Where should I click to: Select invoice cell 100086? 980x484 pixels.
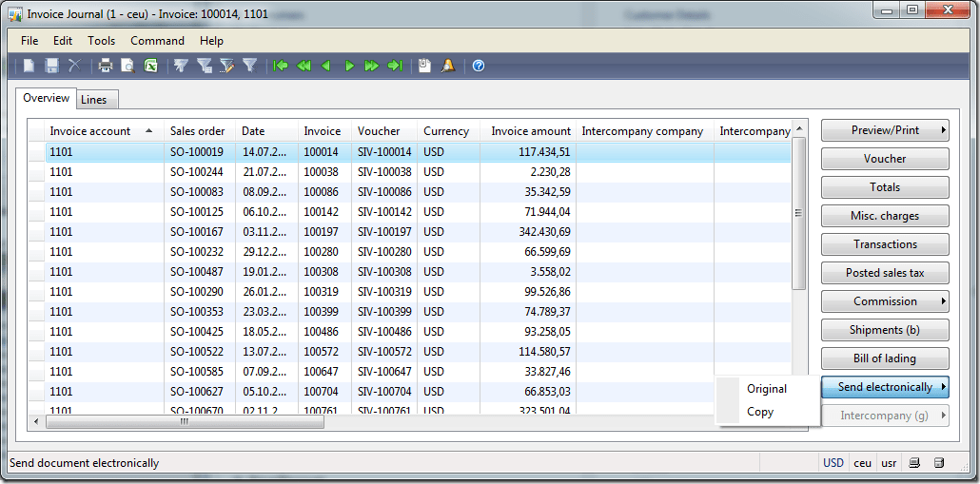tap(325, 192)
